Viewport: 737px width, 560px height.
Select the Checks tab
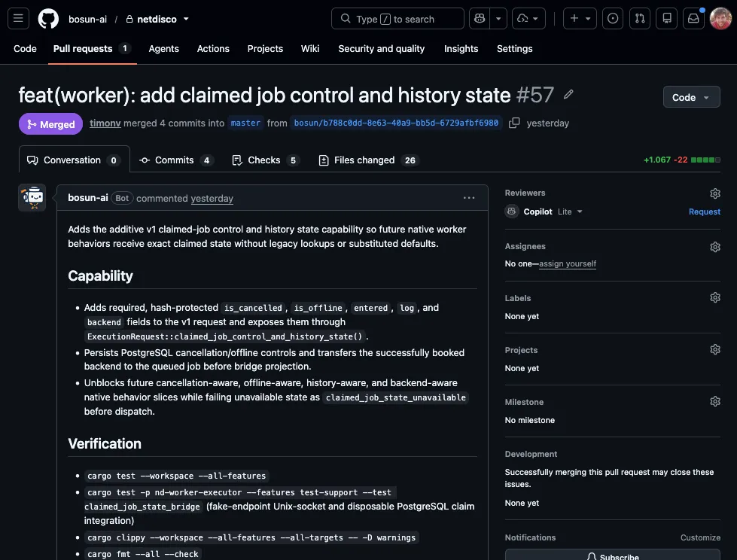click(x=266, y=160)
